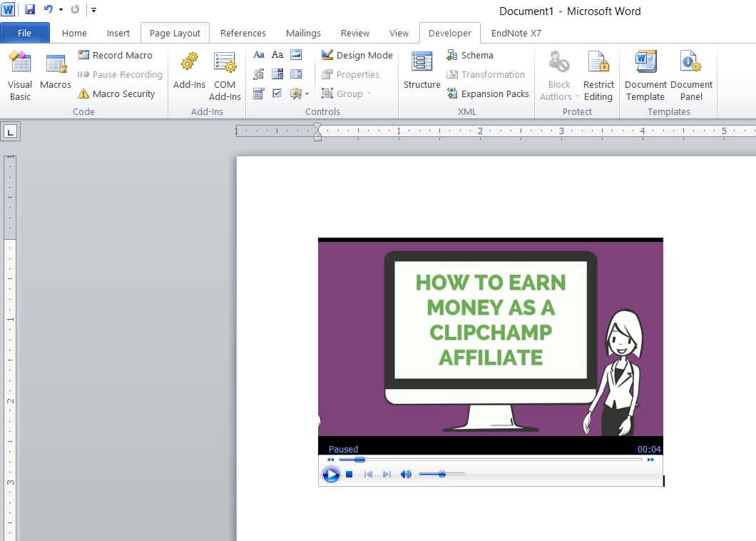The width and height of the screenshot is (756, 541).
Task: Open the Undo history dropdown arrow
Action: tap(61, 9)
